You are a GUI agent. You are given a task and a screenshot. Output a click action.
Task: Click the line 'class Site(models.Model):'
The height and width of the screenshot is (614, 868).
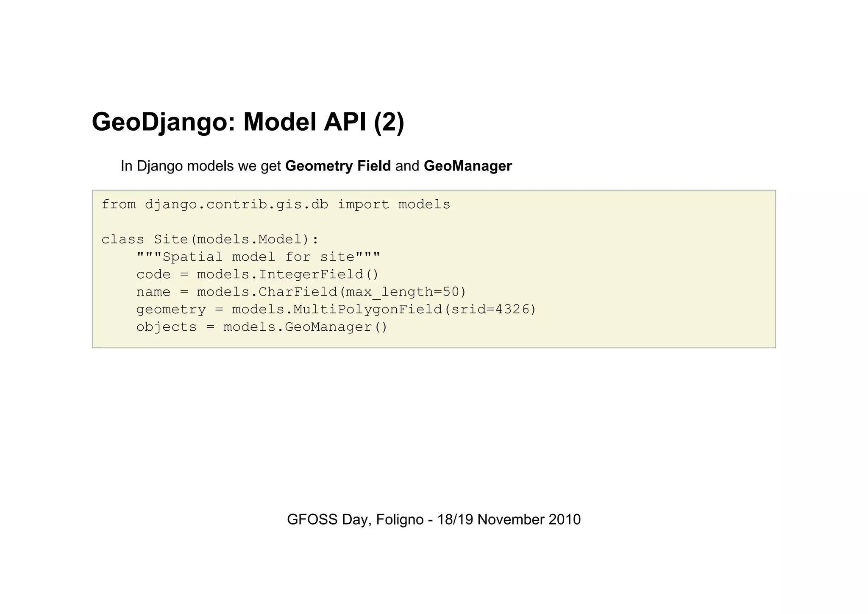tap(210, 240)
